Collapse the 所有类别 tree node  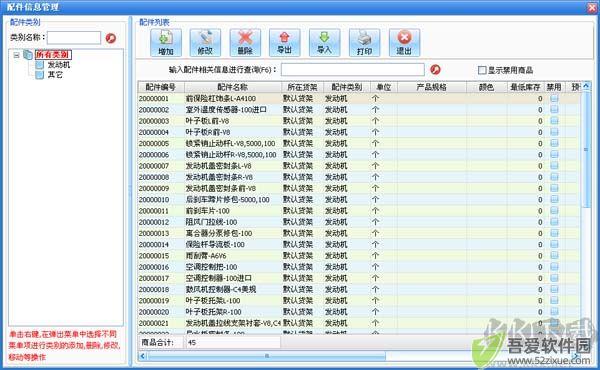[16, 55]
